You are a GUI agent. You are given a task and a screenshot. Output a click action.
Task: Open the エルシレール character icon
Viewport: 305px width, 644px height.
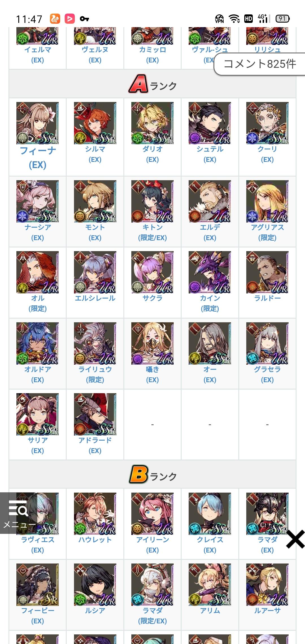95,272
